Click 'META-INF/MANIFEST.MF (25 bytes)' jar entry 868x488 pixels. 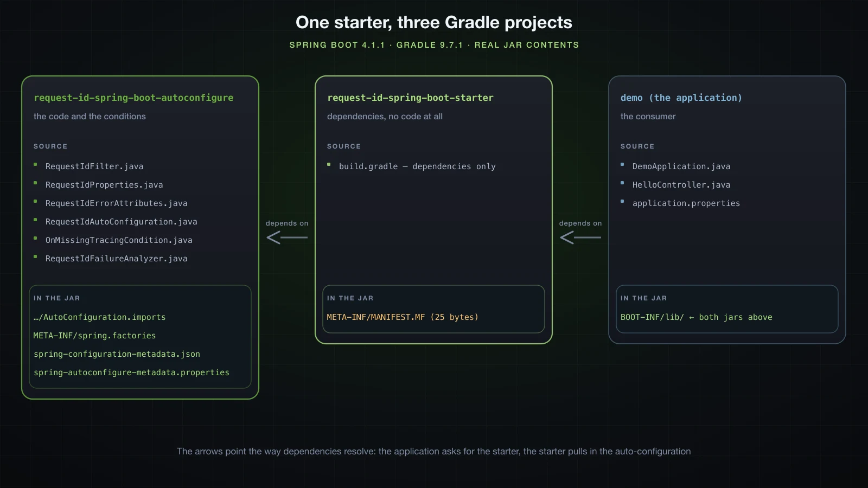coord(403,317)
